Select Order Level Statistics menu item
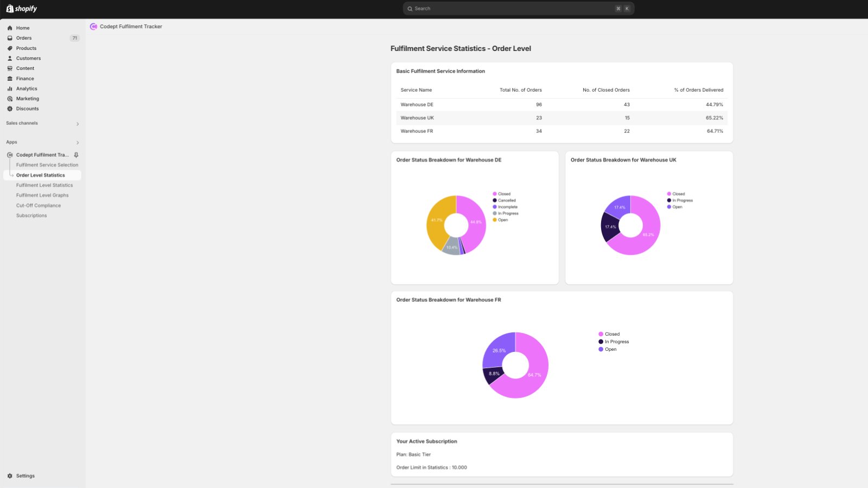This screenshot has height=488, width=868. (x=42, y=176)
